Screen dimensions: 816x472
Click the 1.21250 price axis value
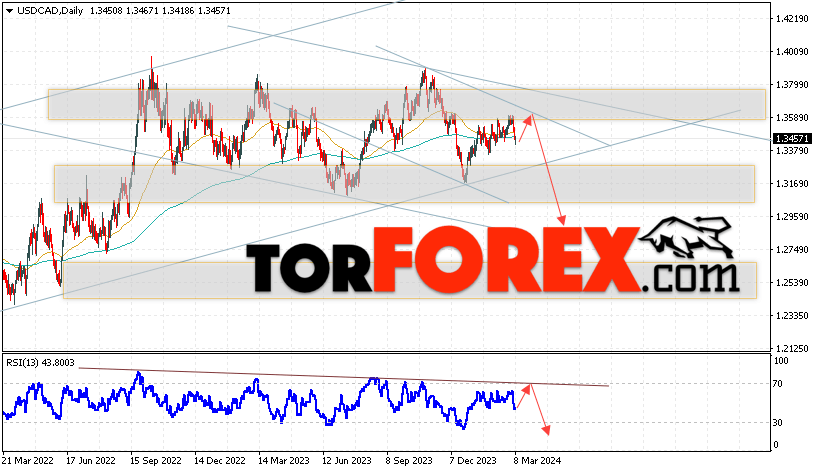coord(792,348)
